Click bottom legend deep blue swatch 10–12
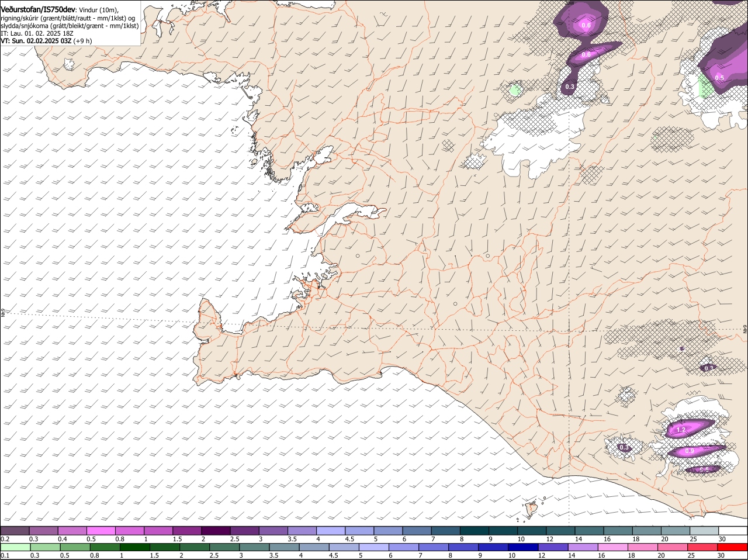Viewport: 748px width, 560px height. click(x=524, y=548)
